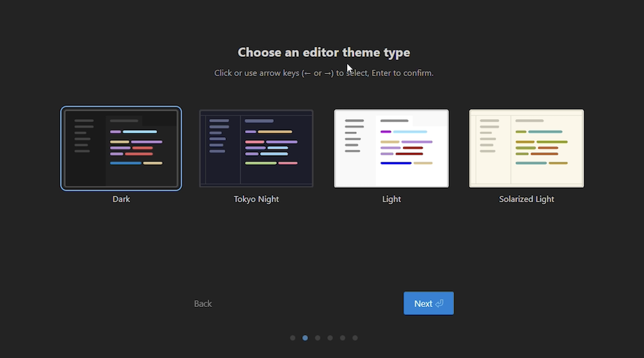Click the "Light" text label

(392, 200)
